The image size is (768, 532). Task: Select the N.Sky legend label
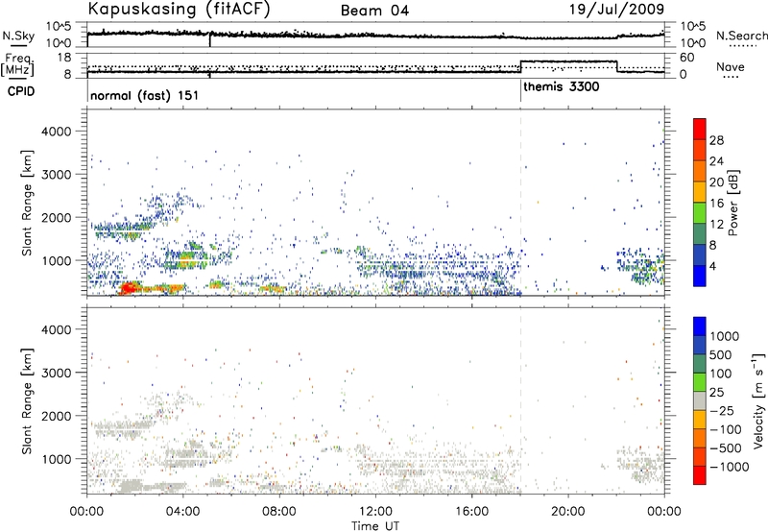click(x=18, y=36)
